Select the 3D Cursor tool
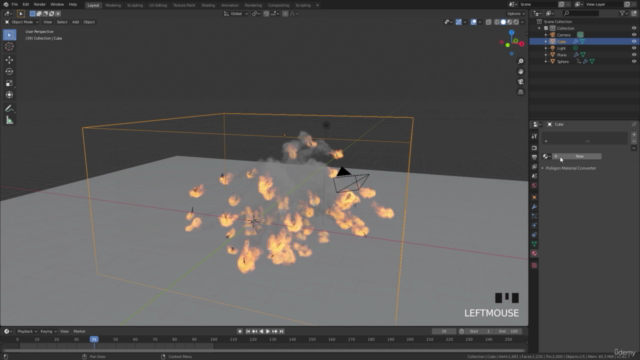 pos(9,47)
